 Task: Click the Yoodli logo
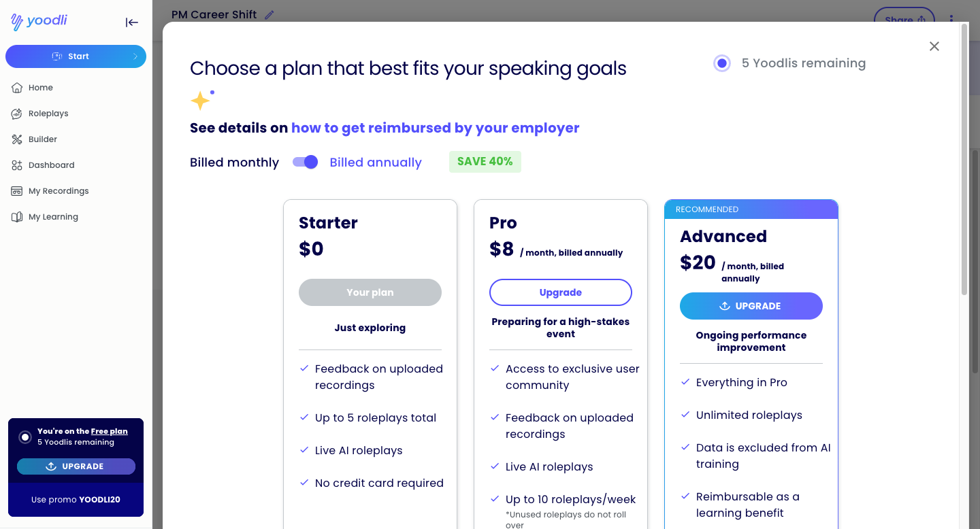39,21
